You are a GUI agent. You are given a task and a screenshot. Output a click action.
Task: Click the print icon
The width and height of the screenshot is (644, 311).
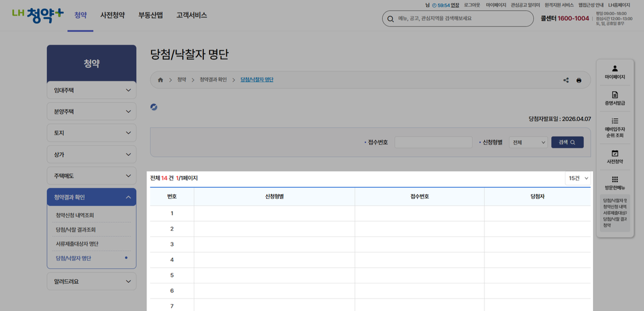(579, 80)
